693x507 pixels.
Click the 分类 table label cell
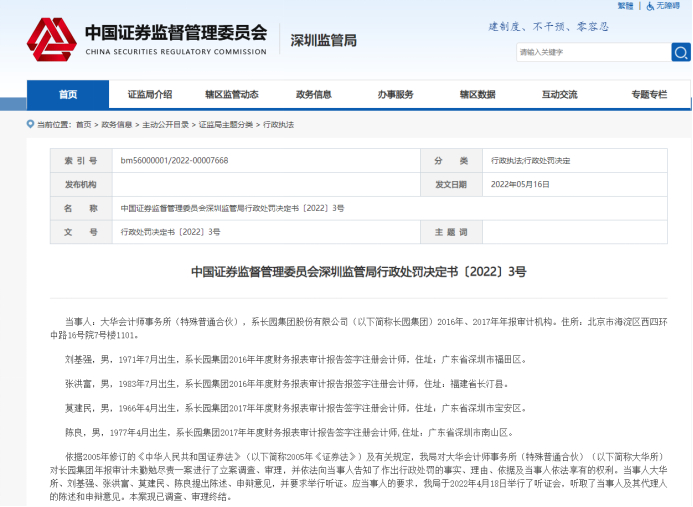(x=451, y=161)
